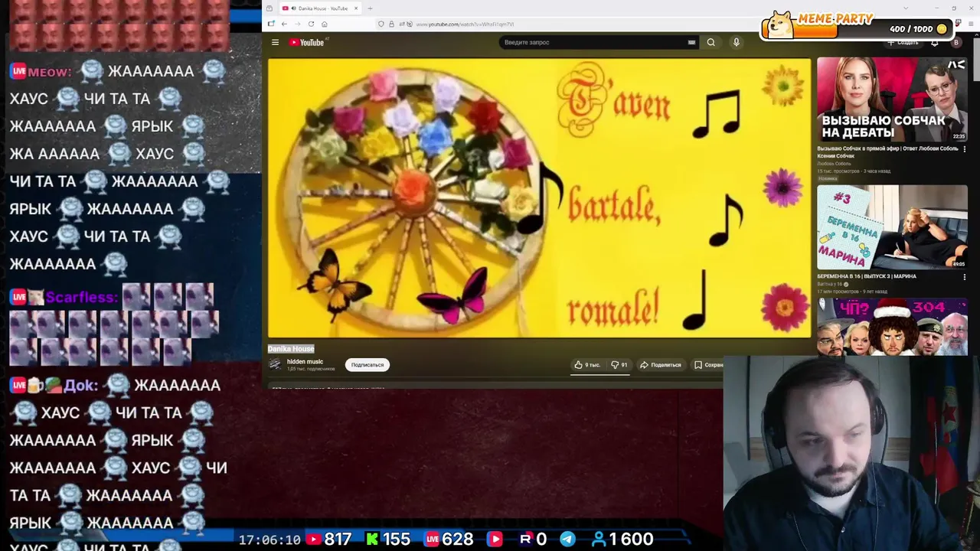Open the YouTube hamburger guide menu

click(x=275, y=42)
